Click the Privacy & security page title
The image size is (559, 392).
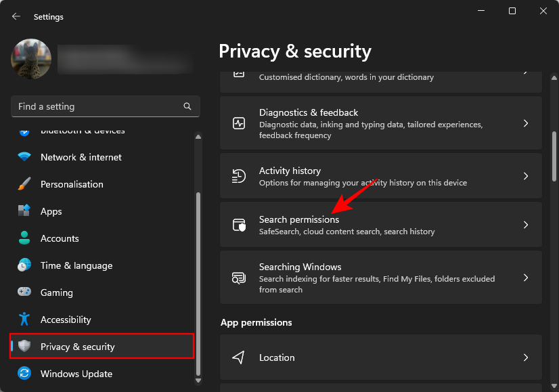[x=295, y=51]
